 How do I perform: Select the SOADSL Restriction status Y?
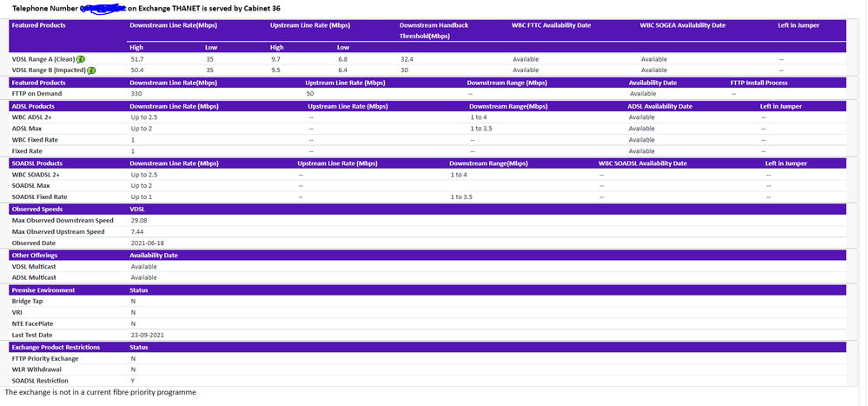click(133, 381)
